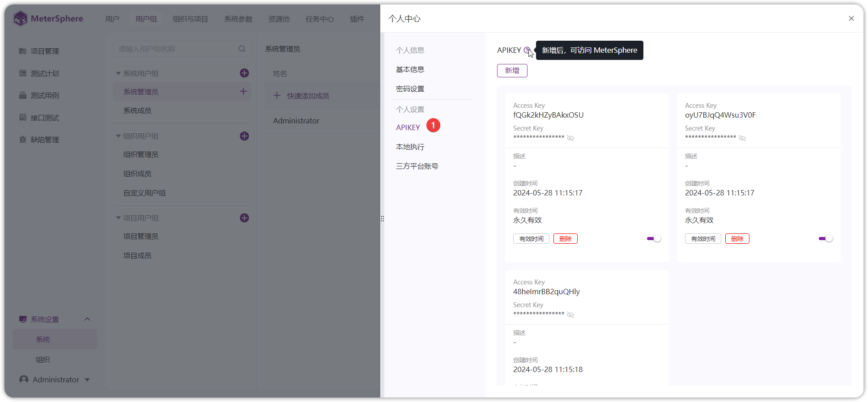Collapse the 组织用户组 tree section
This screenshot has width=868, height=402.
[118, 136]
